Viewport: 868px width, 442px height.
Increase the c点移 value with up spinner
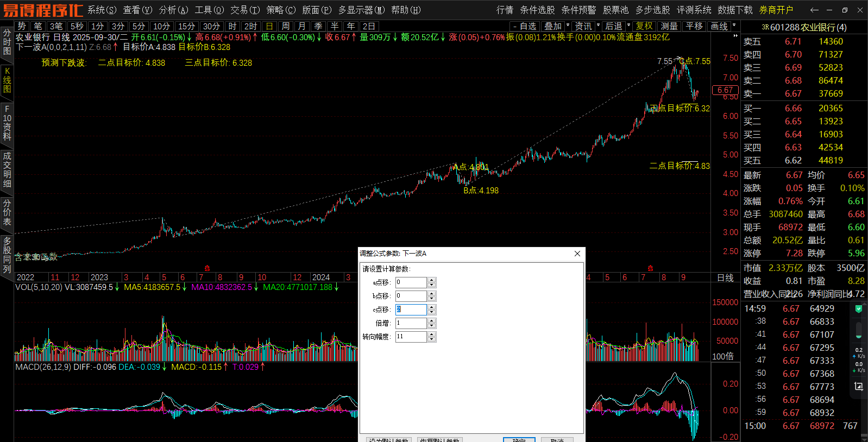(x=432, y=307)
